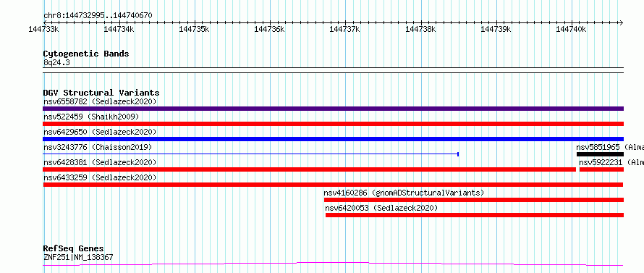
Task: Click the red nsv6420053 variant bar
Action: point(475,215)
